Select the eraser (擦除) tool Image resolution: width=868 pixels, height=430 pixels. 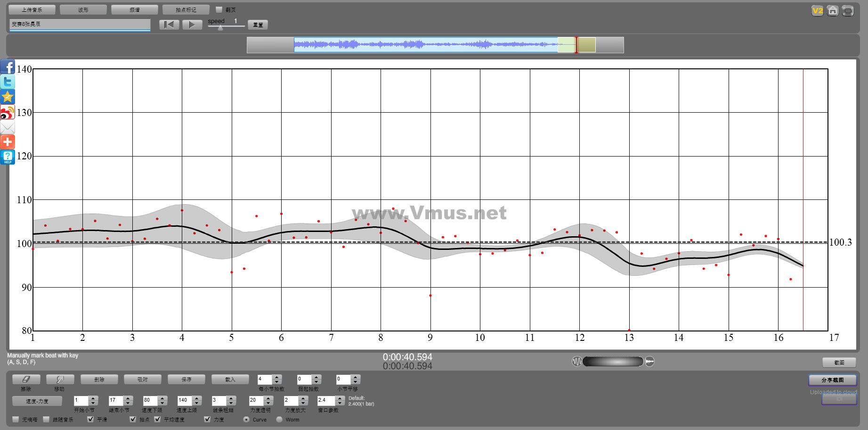pyautogui.click(x=26, y=380)
